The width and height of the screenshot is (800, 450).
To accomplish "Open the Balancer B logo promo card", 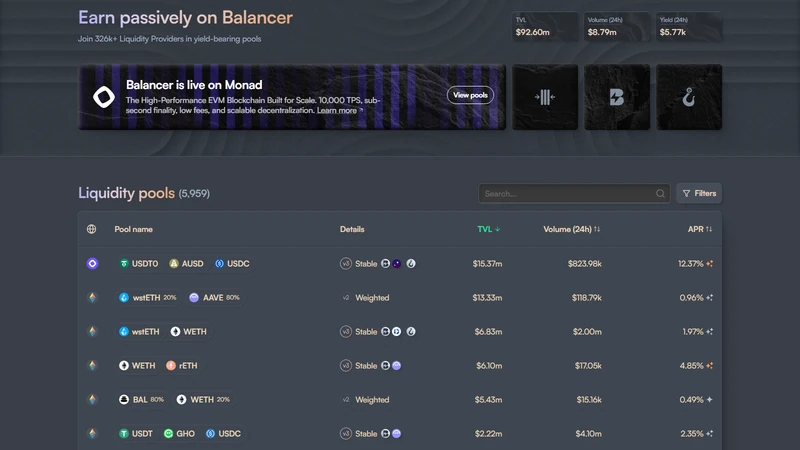I will (617, 97).
